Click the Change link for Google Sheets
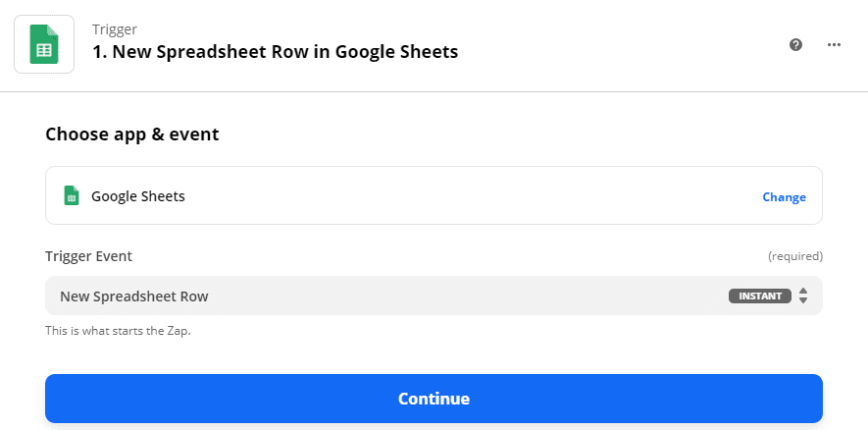The image size is (868, 430). (x=784, y=196)
